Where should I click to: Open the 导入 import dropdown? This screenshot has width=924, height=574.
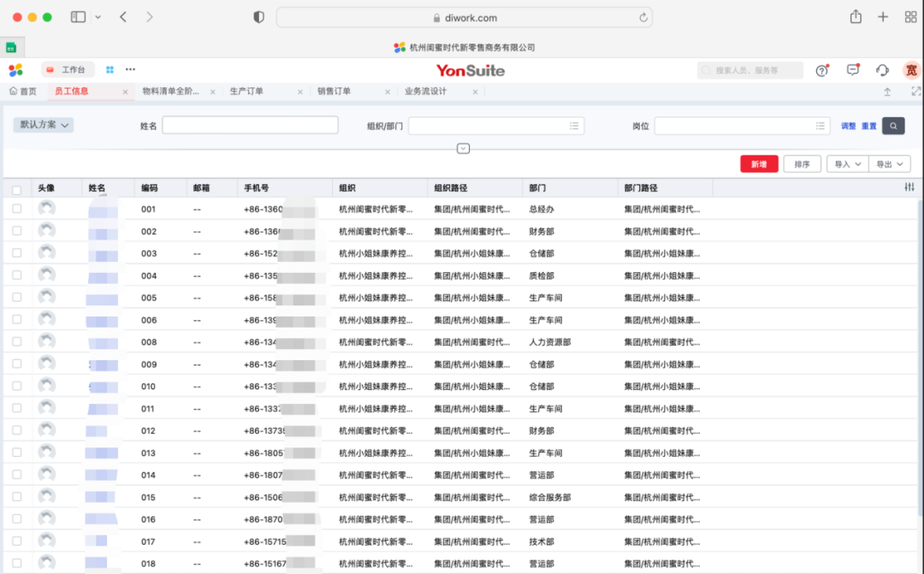[847, 164]
